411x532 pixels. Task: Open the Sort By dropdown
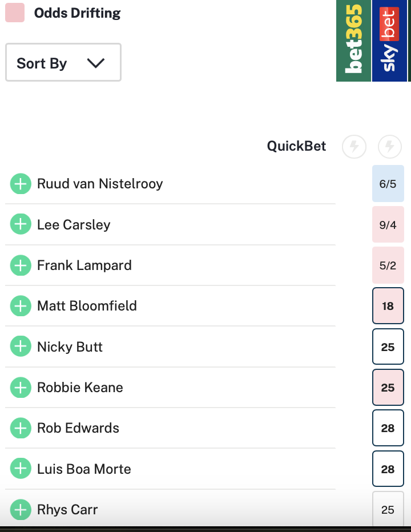pos(63,63)
